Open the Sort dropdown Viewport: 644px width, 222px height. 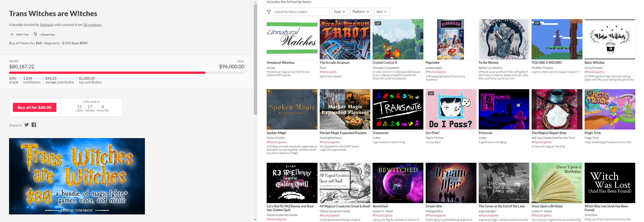tap(382, 12)
